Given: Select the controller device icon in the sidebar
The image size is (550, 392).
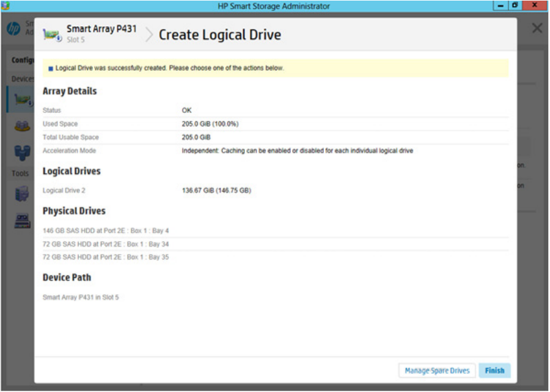Looking at the screenshot, I should 23,100.
